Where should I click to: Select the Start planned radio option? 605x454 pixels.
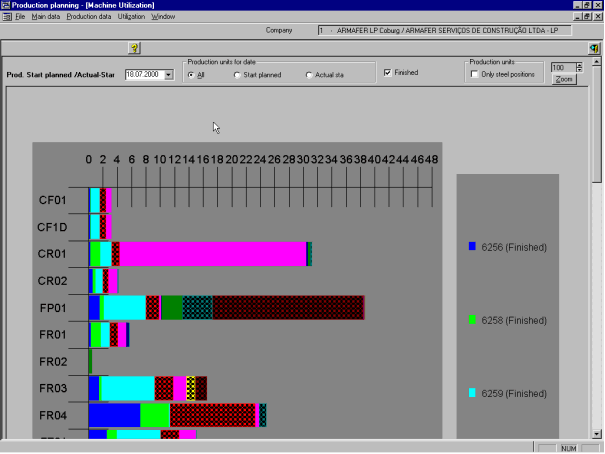(x=237, y=75)
